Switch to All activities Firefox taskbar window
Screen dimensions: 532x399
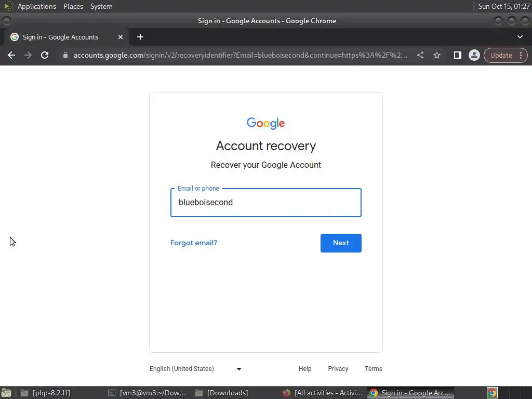tap(323, 393)
